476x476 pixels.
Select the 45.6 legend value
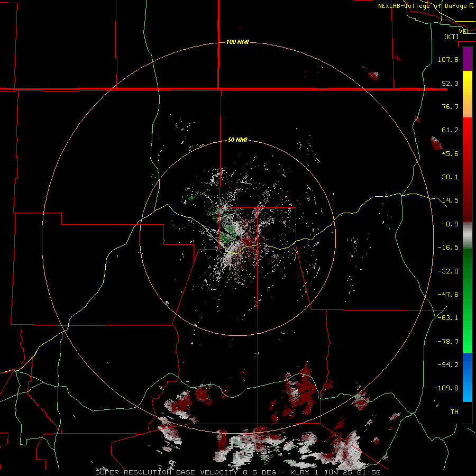pos(450,153)
